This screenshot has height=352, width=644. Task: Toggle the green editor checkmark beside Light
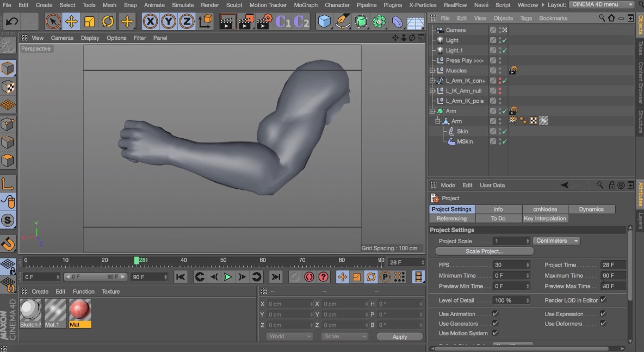[x=504, y=40]
